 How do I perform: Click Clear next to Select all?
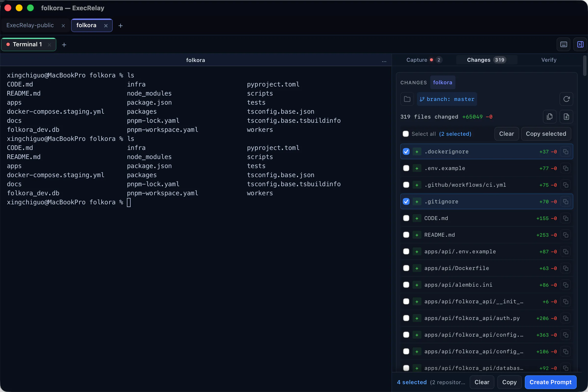tap(506, 134)
